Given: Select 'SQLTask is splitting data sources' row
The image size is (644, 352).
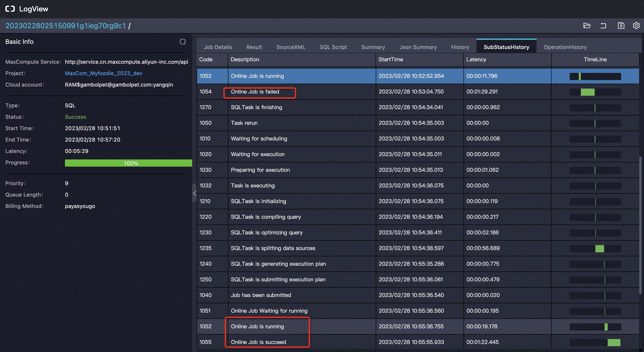Looking at the screenshot, I should click(x=418, y=248).
